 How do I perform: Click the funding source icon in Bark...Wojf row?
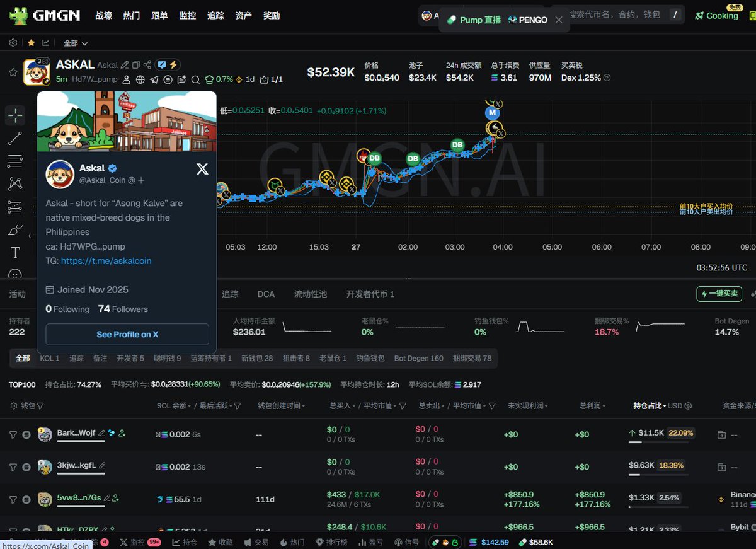coord(721,434)
